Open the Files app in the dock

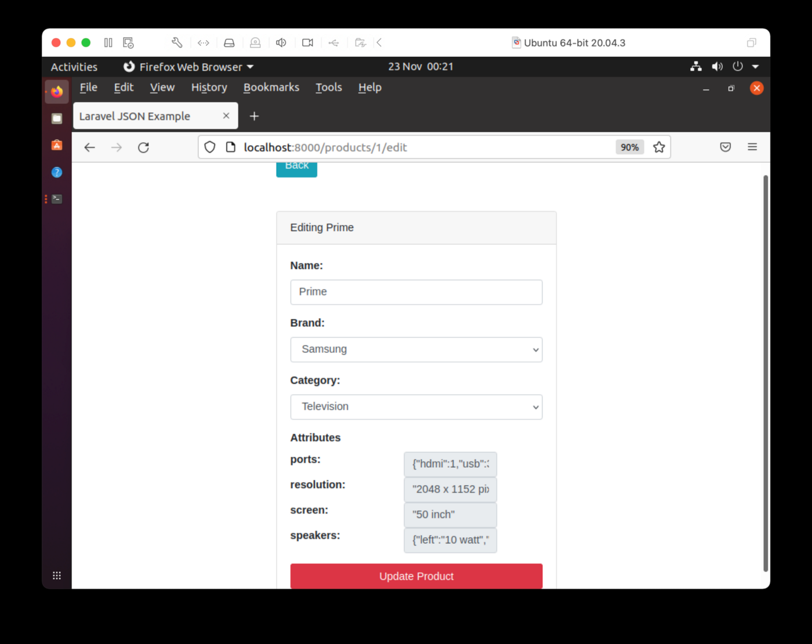click(x=57, y=118)
